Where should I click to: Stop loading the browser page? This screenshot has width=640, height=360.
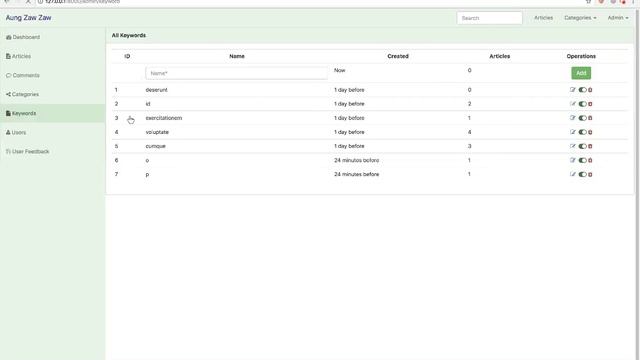pyautogui.click(x=28, y=2)
